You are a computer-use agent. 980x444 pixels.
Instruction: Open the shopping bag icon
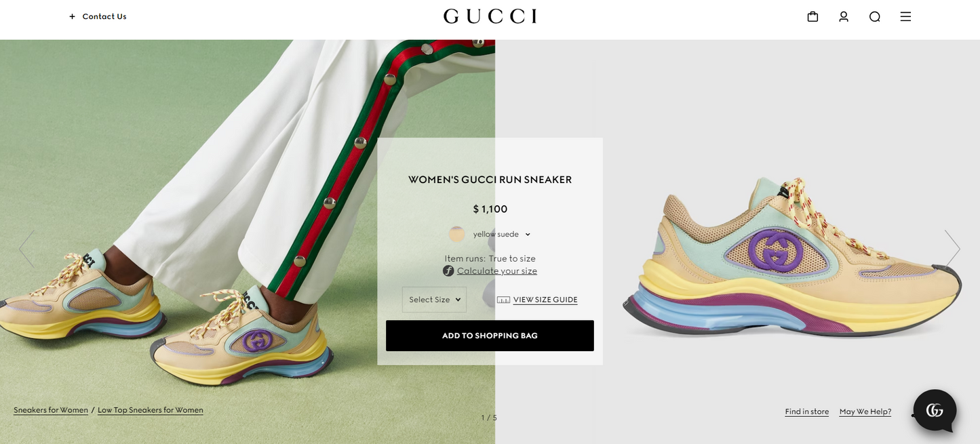[x=812, y=16]
